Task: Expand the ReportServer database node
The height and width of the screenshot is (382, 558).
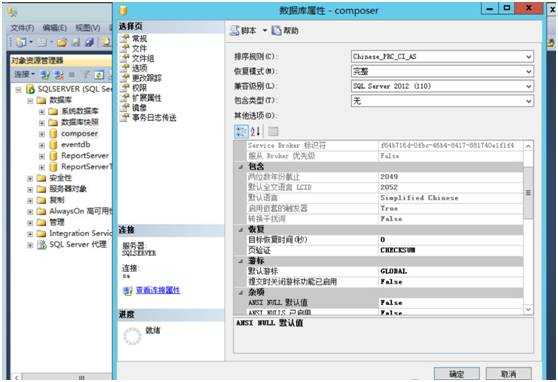Action: (42, 156)
